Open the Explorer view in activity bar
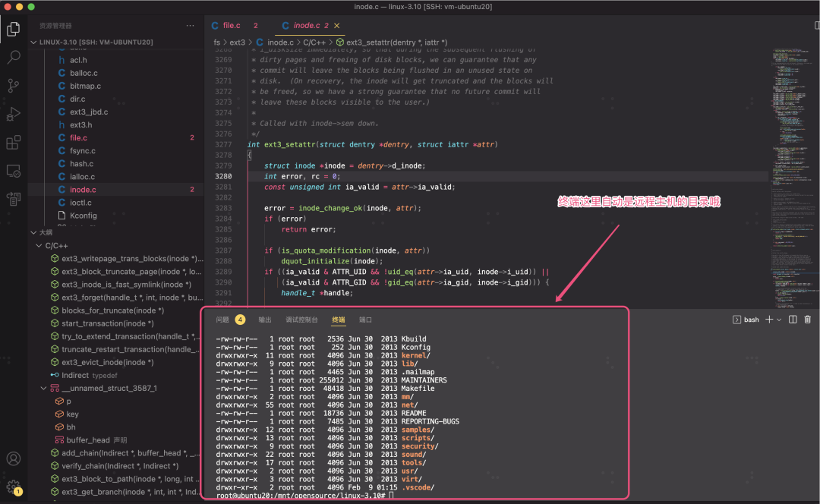This screenshot has height=504, width=820. point(14,30)
